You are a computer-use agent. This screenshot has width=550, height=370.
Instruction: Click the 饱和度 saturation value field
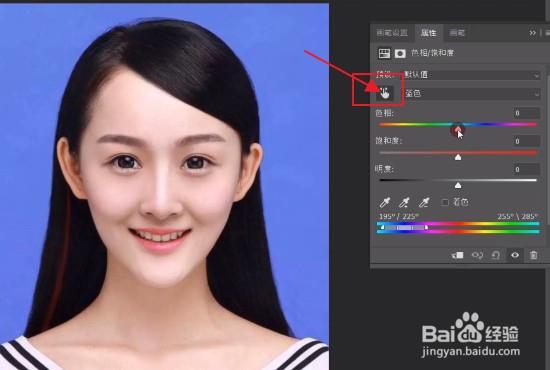pyautogui.click(x=526, y=141)
